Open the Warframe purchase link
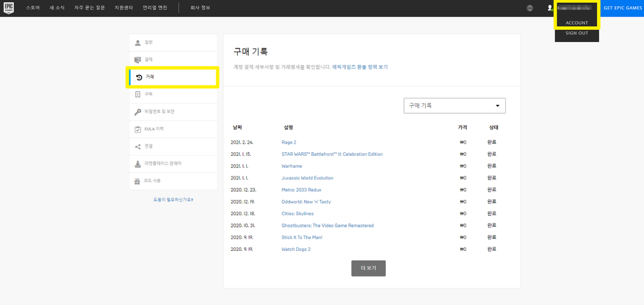Screen dimensions: 644x305 [x=292, y=166]
